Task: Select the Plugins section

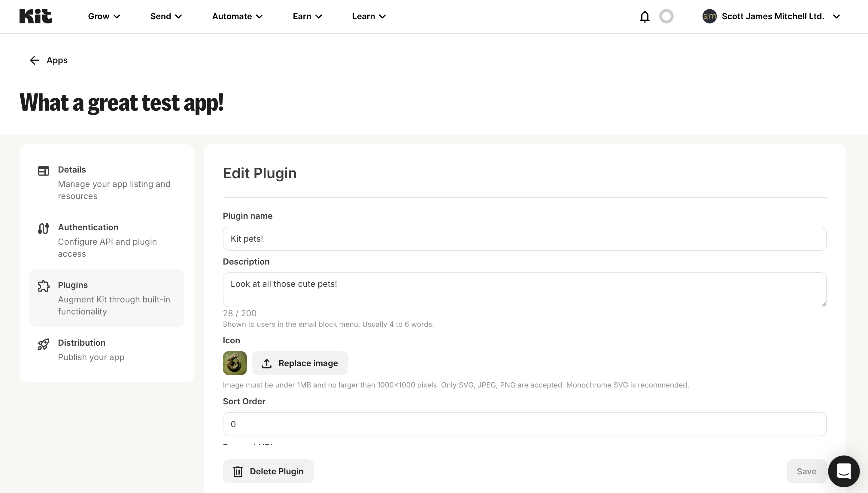Action: point(107,298)
